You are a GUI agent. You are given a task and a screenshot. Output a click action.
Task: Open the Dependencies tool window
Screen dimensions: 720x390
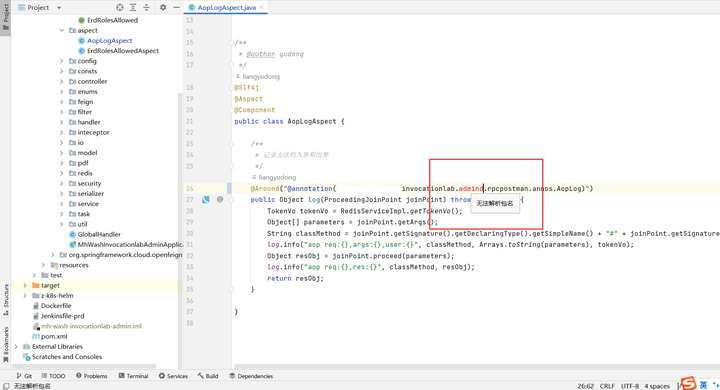[x=251, y=376]
